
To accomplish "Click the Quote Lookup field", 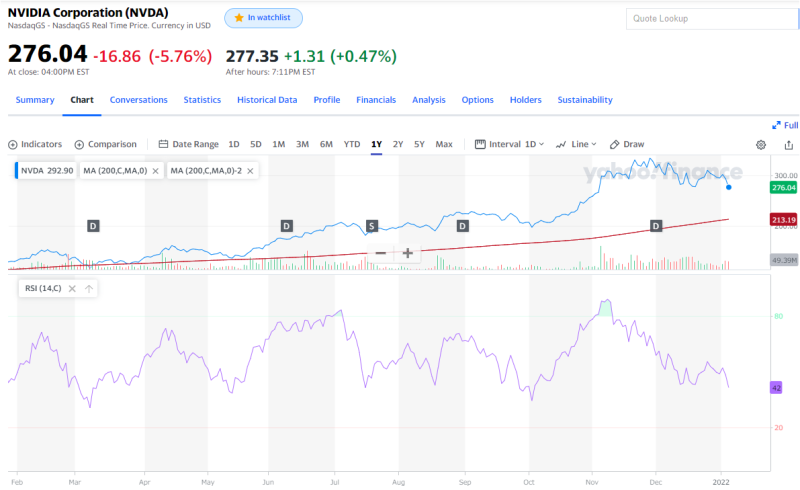I will click(x=712, y=19).
